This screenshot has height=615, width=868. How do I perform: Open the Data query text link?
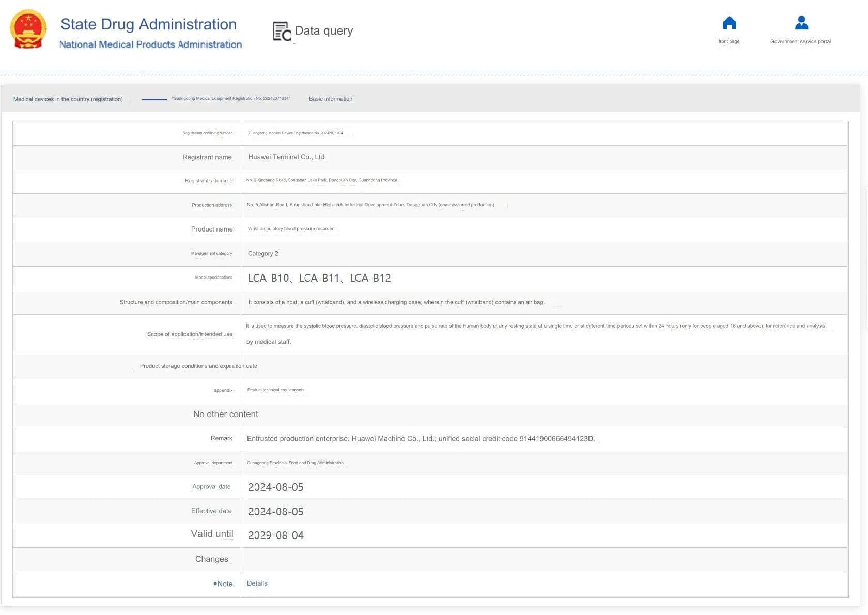324,31
